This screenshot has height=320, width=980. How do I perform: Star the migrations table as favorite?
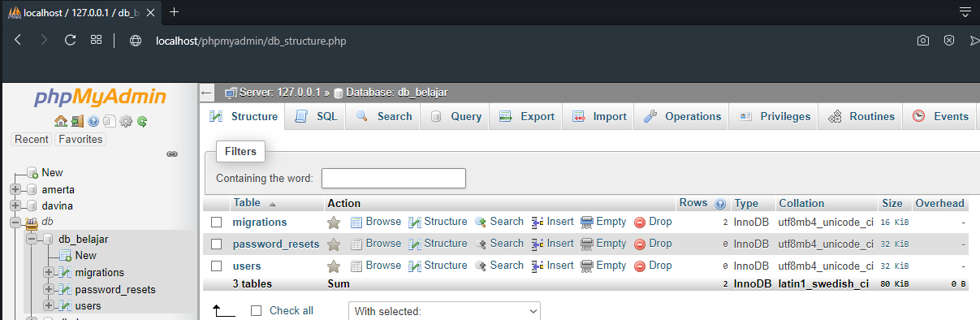tap(333, 222)
